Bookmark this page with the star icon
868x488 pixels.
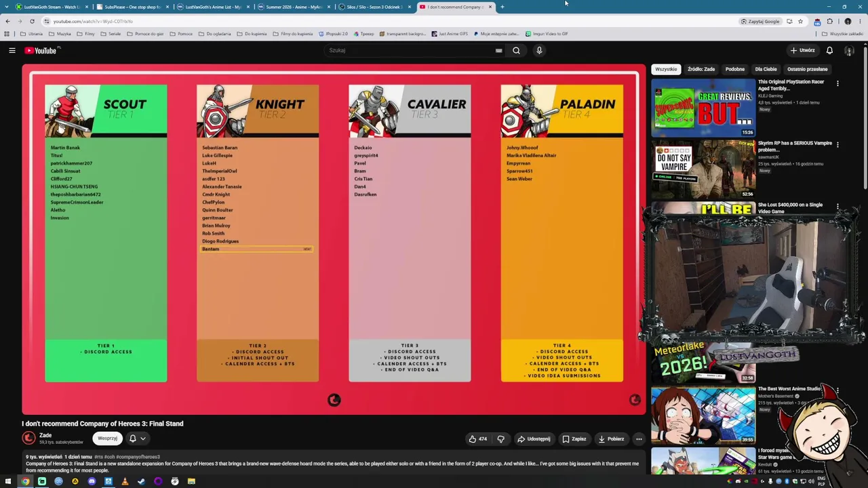tap(800, 21)
